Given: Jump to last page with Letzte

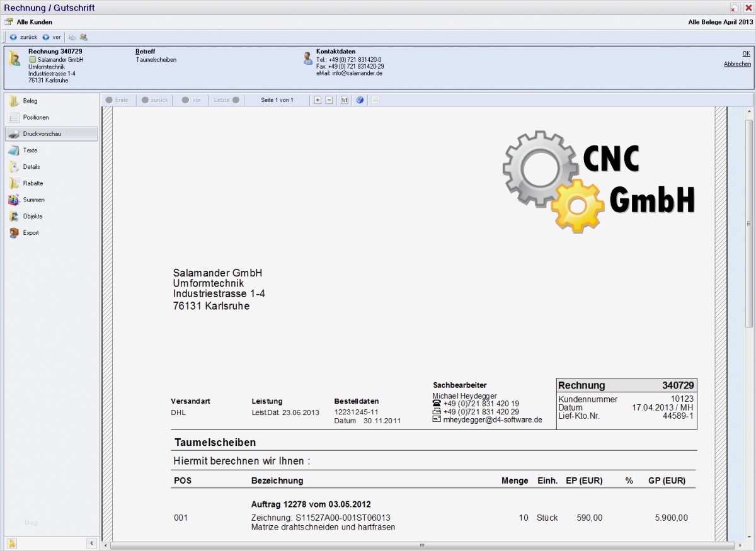Looking at the screenshot, I should tap(227, 99).
